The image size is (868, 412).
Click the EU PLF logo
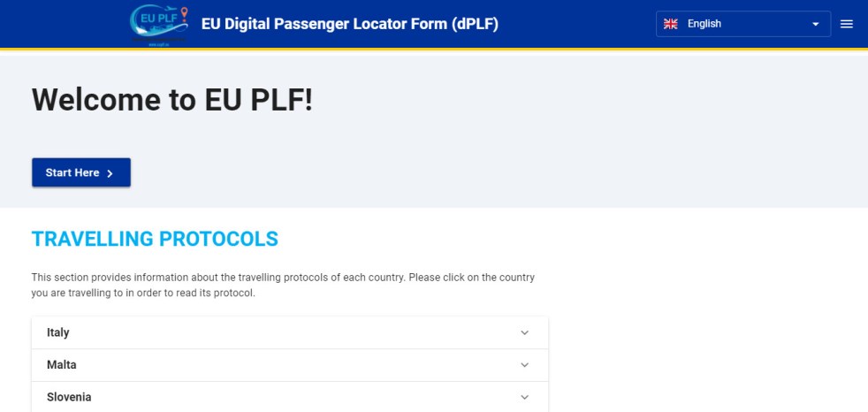159,25
